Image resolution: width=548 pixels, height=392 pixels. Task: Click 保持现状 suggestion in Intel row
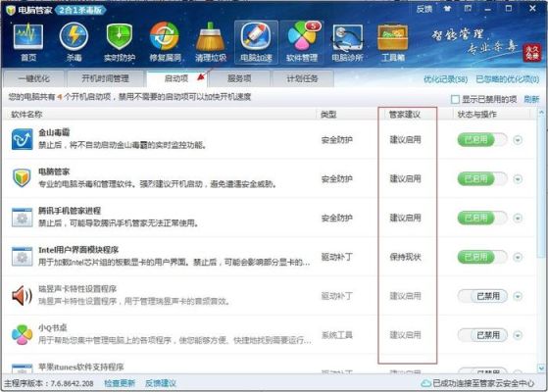[406, 257]
